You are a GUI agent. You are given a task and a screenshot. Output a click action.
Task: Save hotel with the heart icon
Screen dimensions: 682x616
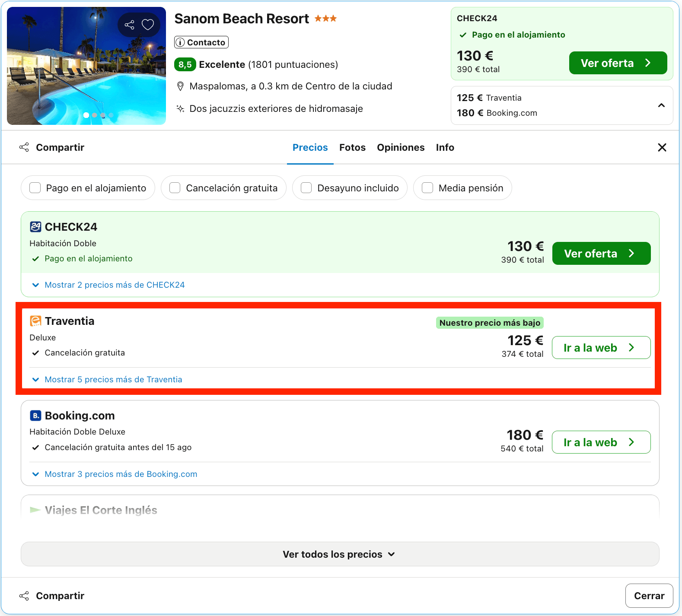[x=148, y=25]
